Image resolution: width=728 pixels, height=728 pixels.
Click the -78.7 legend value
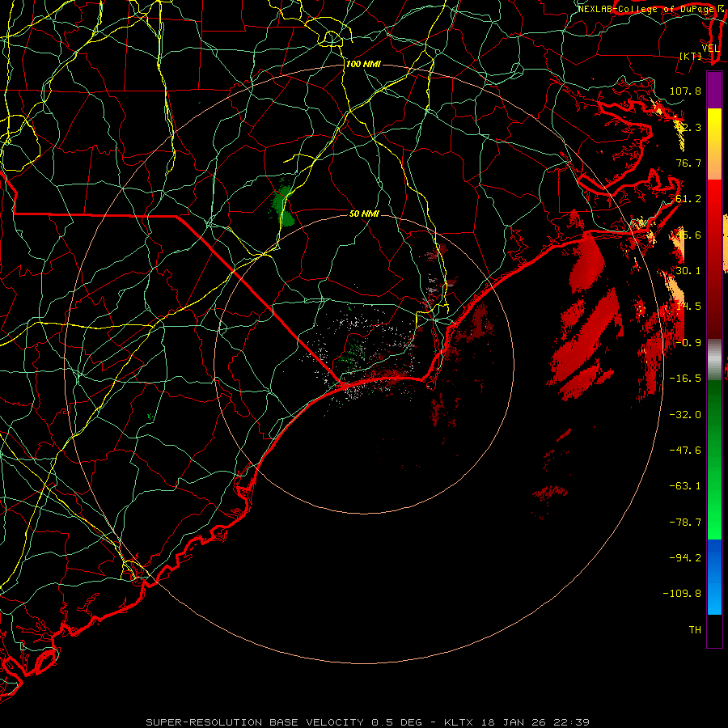(x=685, y=523)
